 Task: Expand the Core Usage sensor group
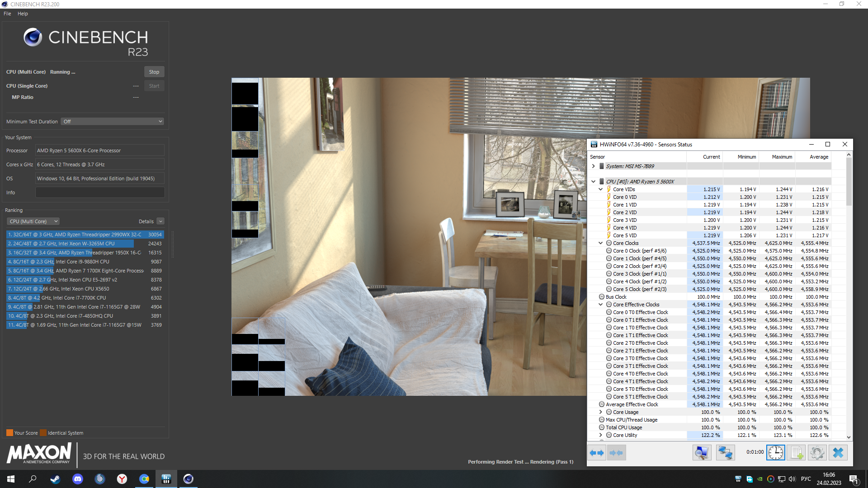[600, 412]
